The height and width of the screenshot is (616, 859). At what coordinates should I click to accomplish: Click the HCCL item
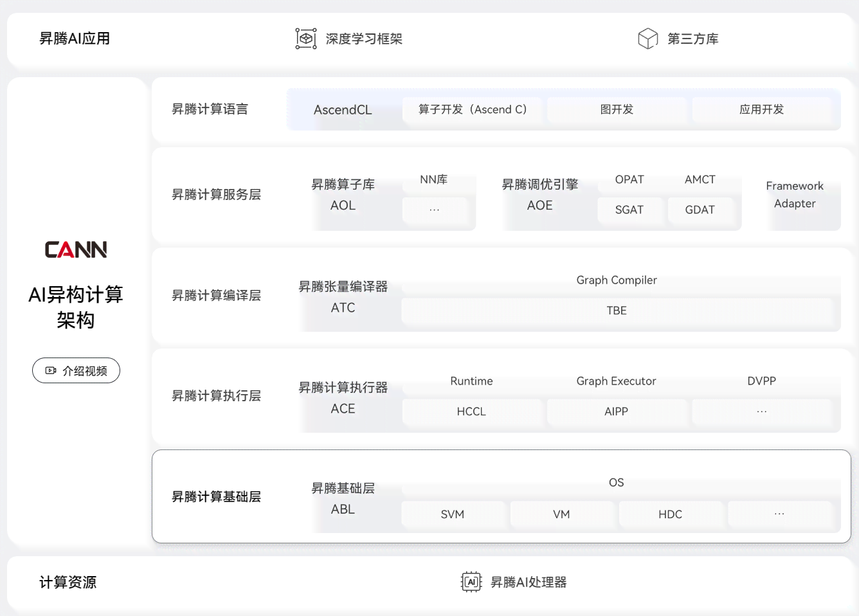coord(471,412)
